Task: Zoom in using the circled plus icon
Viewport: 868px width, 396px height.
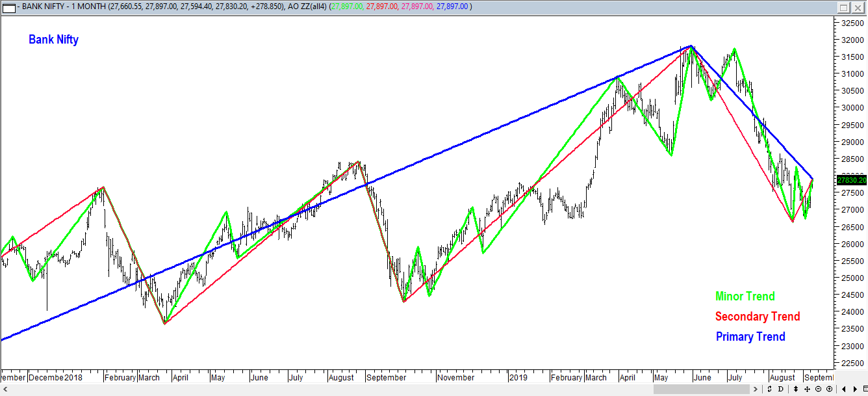Action: [830, 389]
